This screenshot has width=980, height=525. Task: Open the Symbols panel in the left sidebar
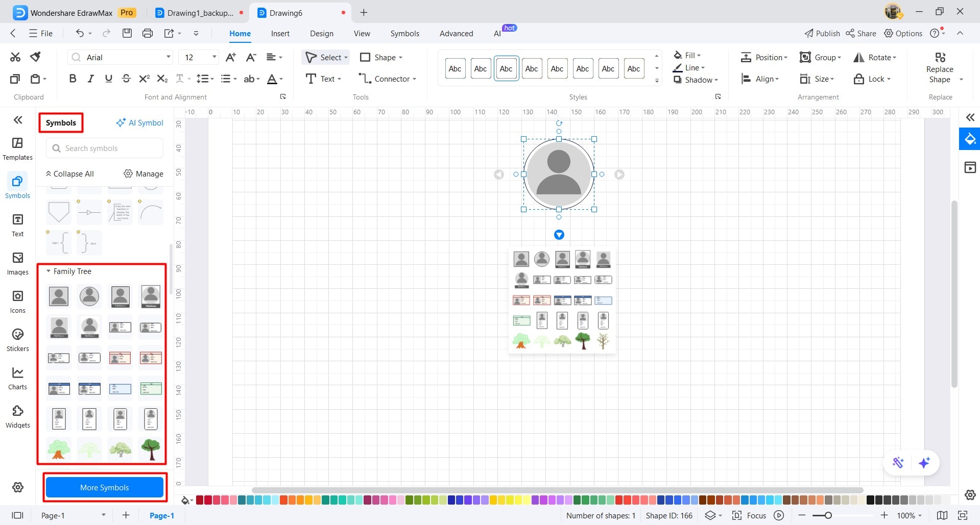[17, 185]
